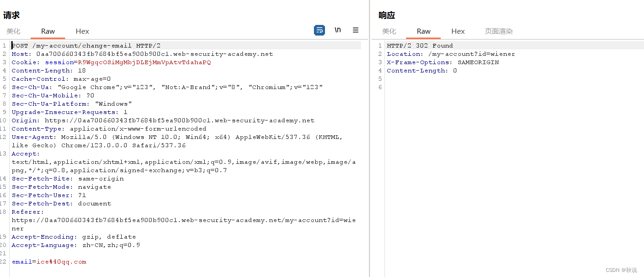Screen dimensions: 644x277
Task: Open the response Hex tab
Action: pyautogui.click(x=458, y=31)
